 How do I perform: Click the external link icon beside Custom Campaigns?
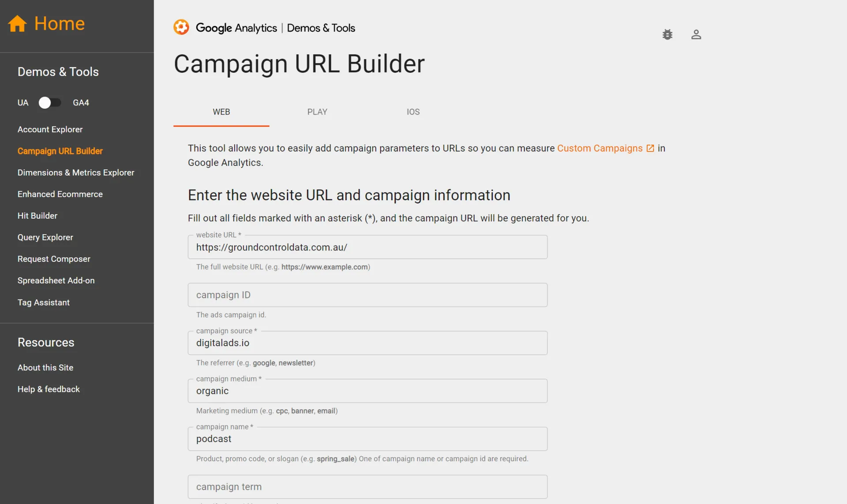coord(650,149)
